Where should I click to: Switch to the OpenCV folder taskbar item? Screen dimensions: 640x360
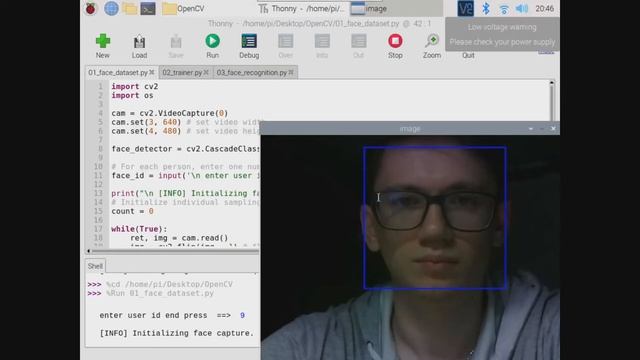pos(183,9)
